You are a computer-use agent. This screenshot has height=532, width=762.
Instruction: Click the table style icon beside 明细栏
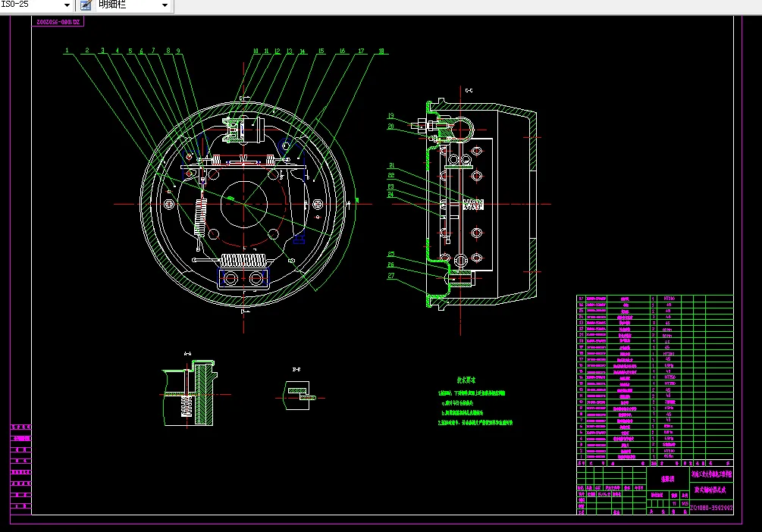point(86,5)
